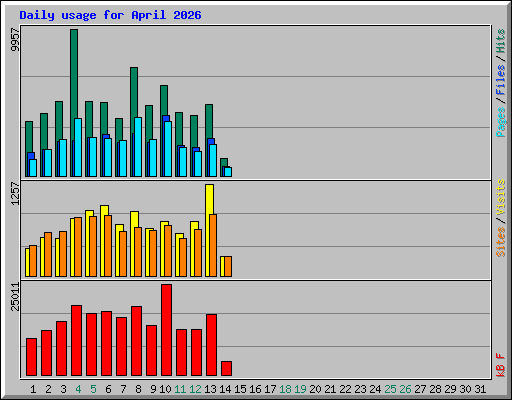The width and height of the screenshot is (512, 400).
Task: Click day label 5 on the x-axis
Action: pyautogui.click(x=93, y=389)
